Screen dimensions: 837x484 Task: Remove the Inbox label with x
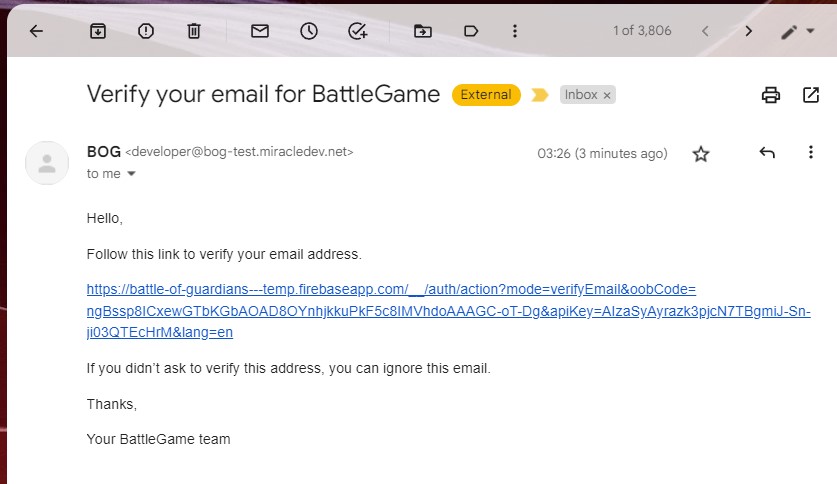coord(607,96)
